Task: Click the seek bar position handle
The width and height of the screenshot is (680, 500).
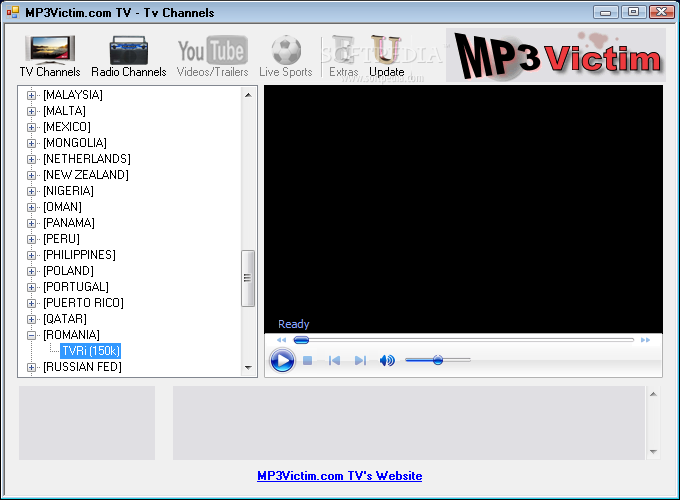Action: 301,340
